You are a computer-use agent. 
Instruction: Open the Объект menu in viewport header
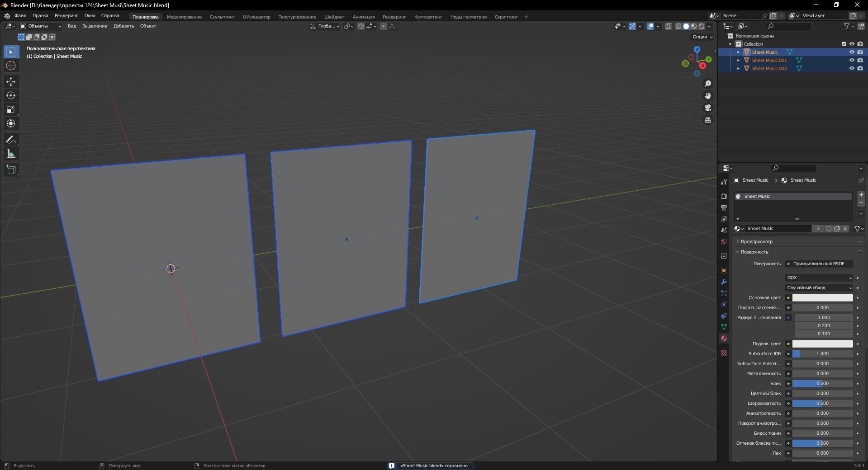148,26
